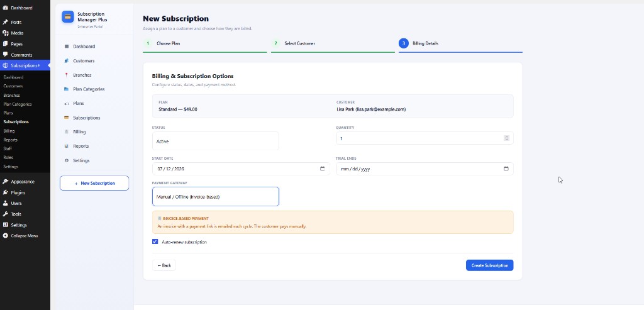Click the customer text "Lisa Park (lisa.park@example.com)"
Image resolution: width=644 pixels, height=310 pixels.
click(x=371, y=109)
